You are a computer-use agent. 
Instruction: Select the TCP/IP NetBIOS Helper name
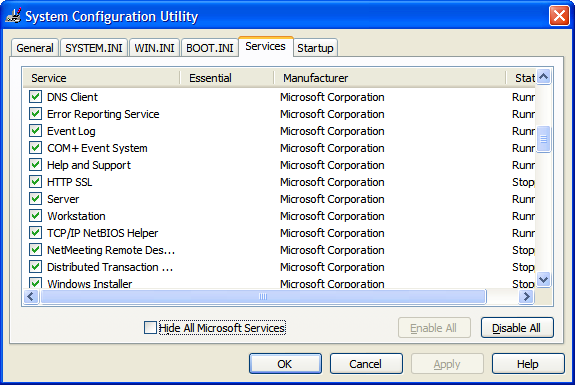pyautogui.click(x=102, y=233)
